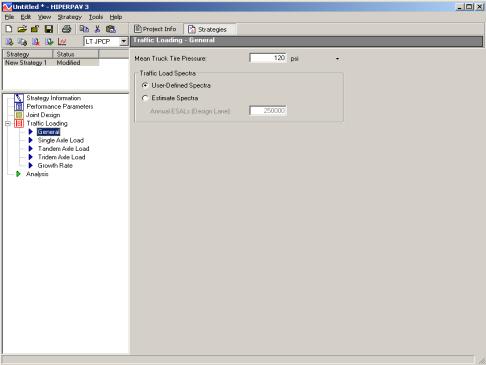Click the arrow icon beside Tridem Axle Load
The image size is (486, 365).
pos(30,157)
